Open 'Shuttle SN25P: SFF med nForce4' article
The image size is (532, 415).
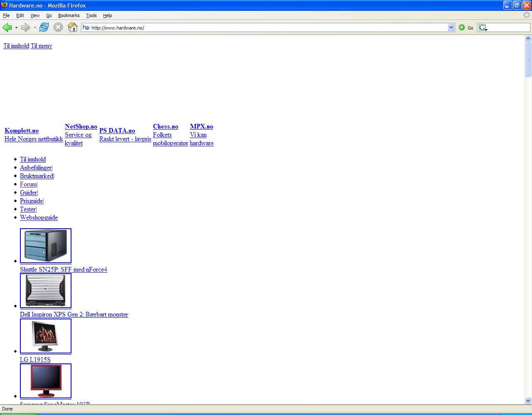64,269
